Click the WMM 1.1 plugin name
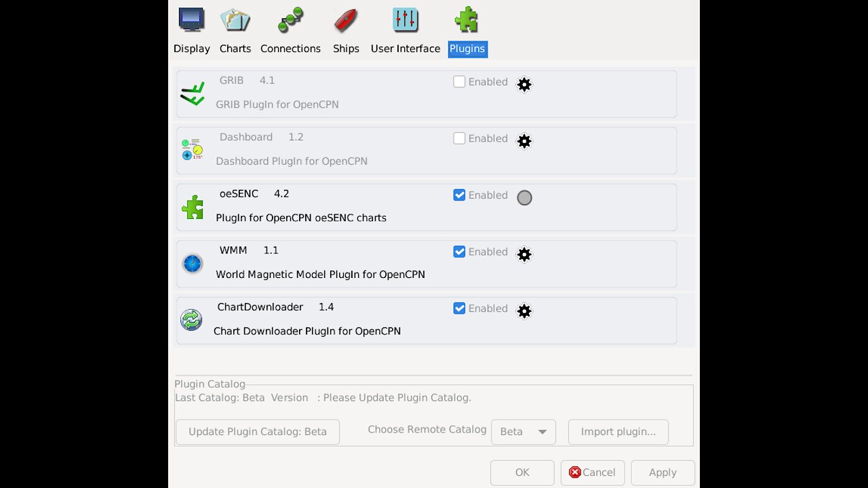This screenshot has width=868, height=488. [249, 250]
